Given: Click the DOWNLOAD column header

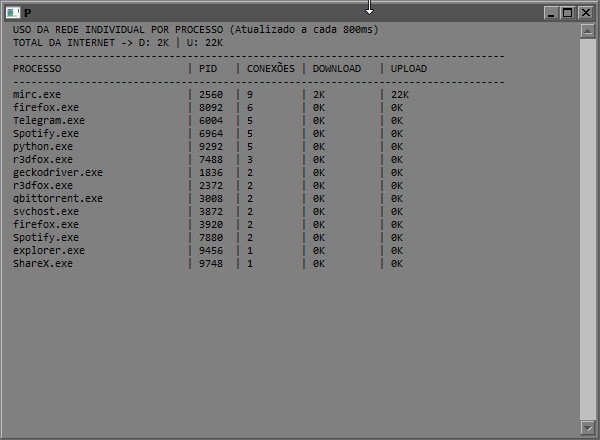Looking at the screenshot, I should (337, 68).
